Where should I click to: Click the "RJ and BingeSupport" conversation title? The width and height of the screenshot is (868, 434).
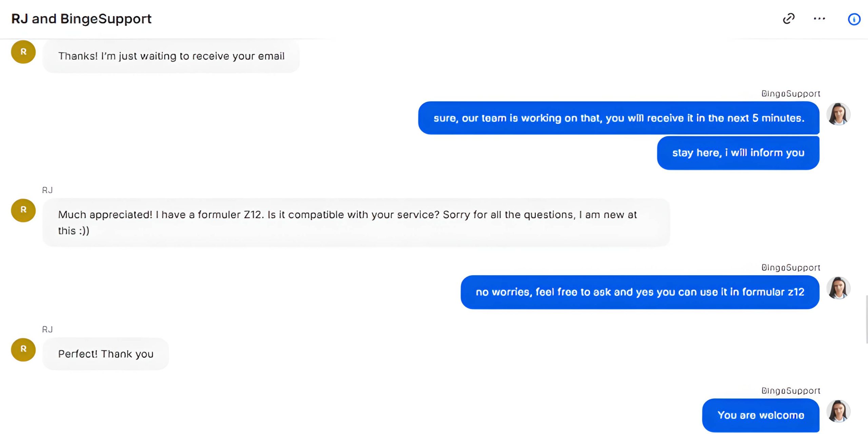81,19
